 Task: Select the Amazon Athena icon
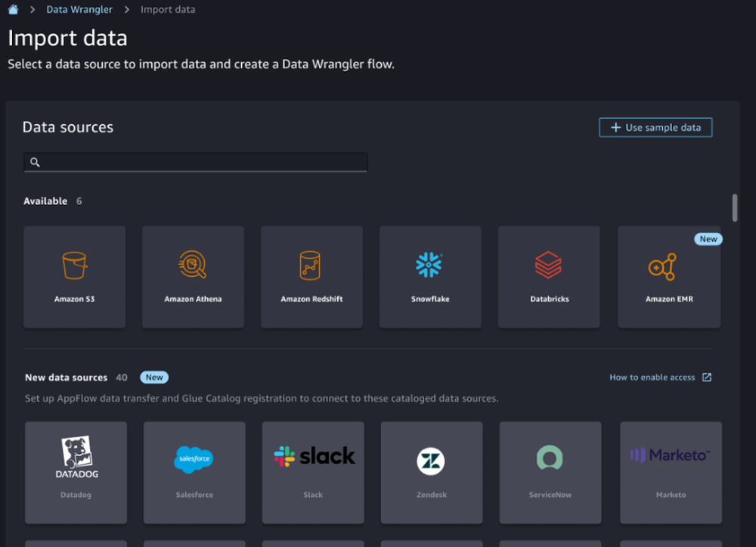[x=192, y=264]
